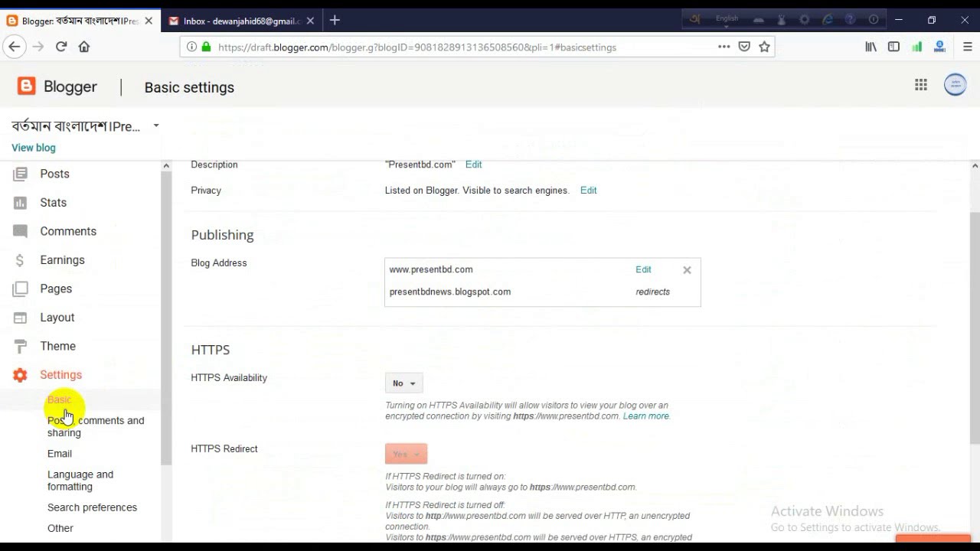Open Search preferences settings

tap(92, 507)
